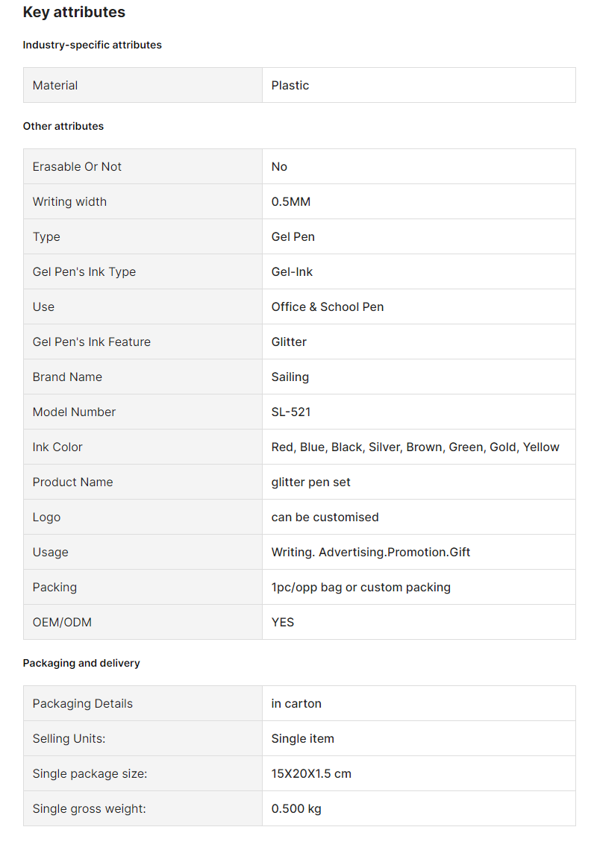594x868 pixels.
Task: Click the Sailing brand name value
Action: (290, 377)
